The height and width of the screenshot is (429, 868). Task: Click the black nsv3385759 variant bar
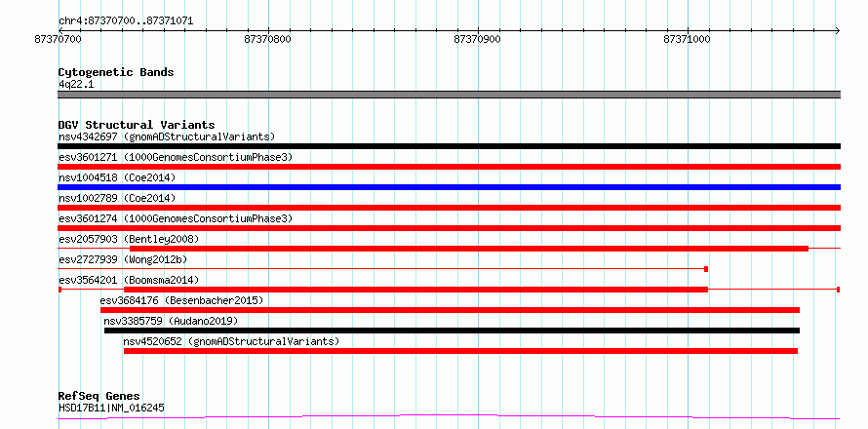pos(452,331)
